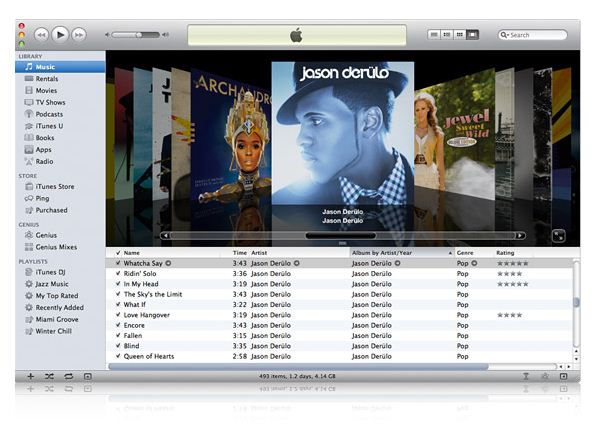601x437 pixels.
Task: Switch to Cover Flow view
Action: click(x=472, y=35)
